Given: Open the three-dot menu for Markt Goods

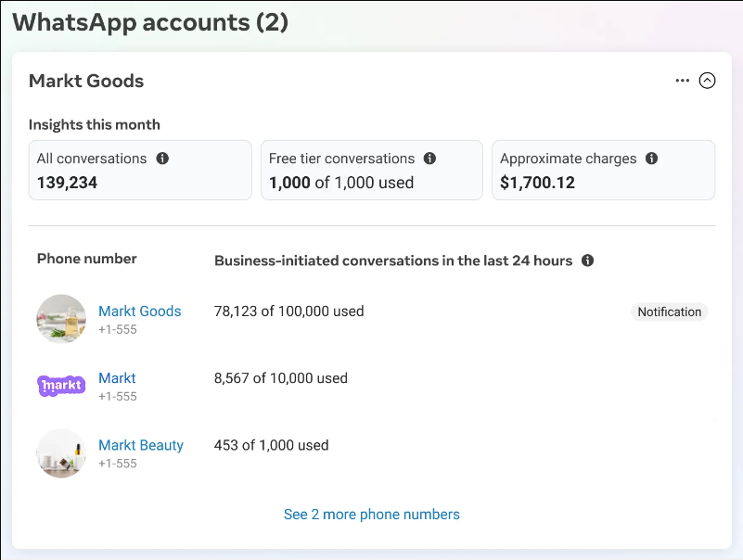Looking at the screenshot, I should (683, 81).
